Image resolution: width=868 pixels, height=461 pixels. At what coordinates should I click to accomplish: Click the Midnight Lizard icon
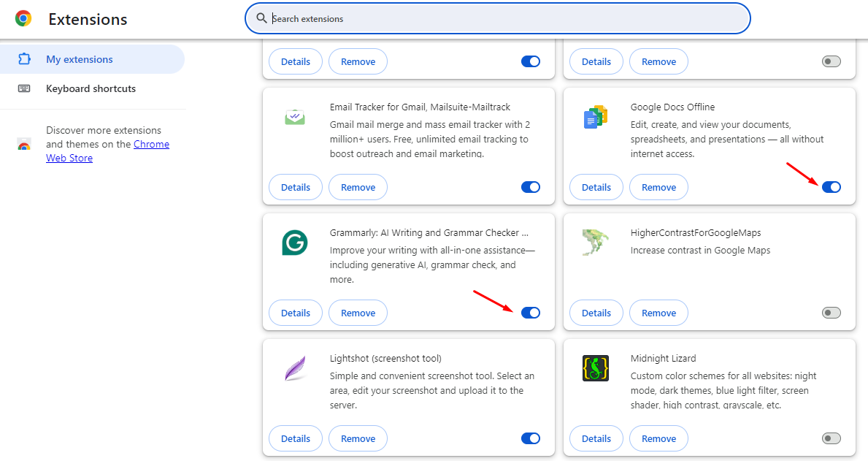click(x=596, y=368)
